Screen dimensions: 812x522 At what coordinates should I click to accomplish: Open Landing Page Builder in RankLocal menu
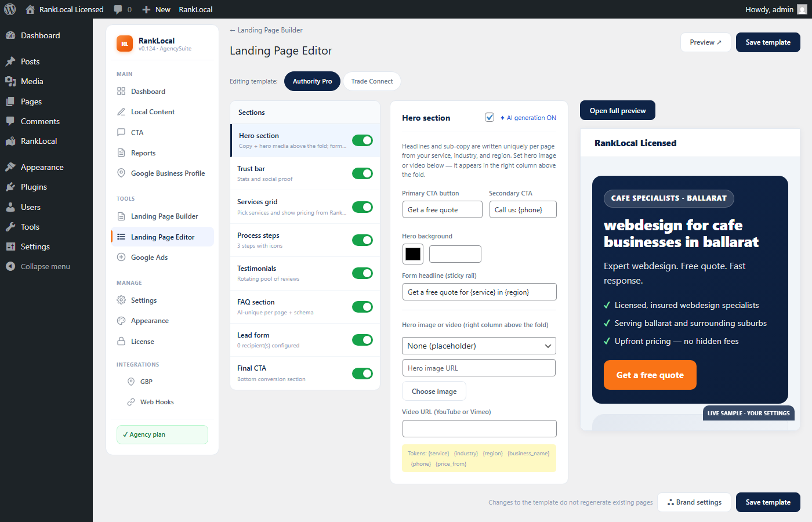[162, 216]
